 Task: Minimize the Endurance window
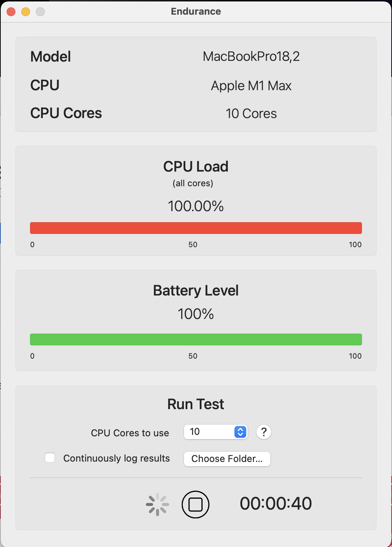(x=26, y=12)
